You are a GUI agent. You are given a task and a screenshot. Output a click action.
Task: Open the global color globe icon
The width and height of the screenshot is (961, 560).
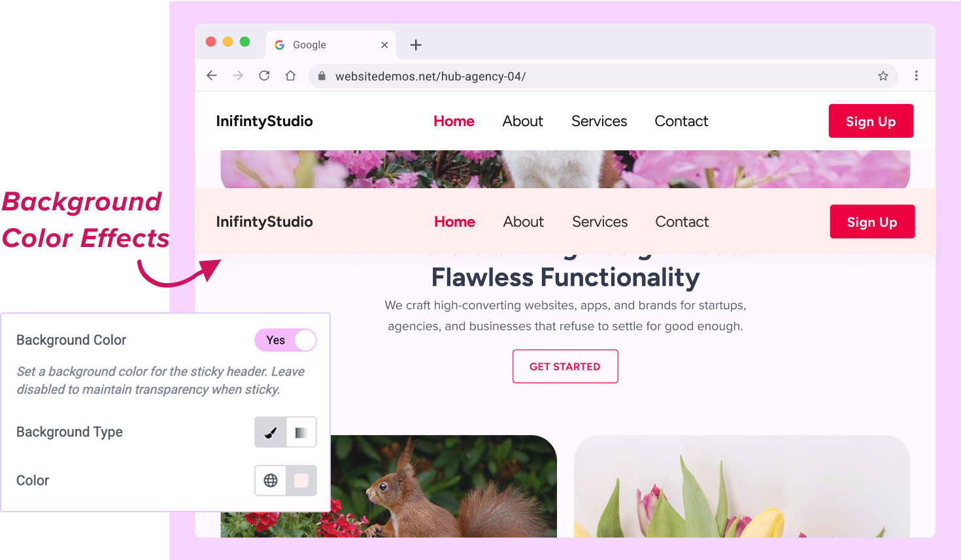[x=271, y=480]
